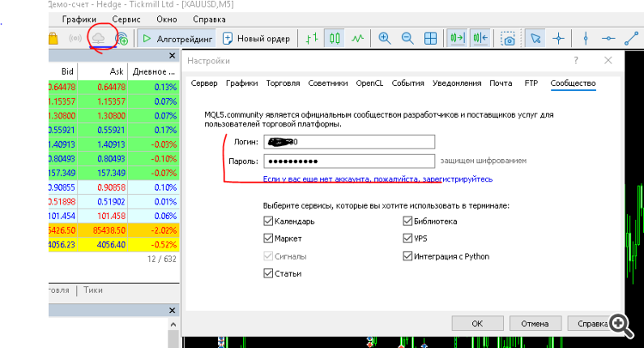The height and width of the screenshot is (348, 644).
Task: Click the scroll up arrow in lower panel
Action: tap(173, 325)
